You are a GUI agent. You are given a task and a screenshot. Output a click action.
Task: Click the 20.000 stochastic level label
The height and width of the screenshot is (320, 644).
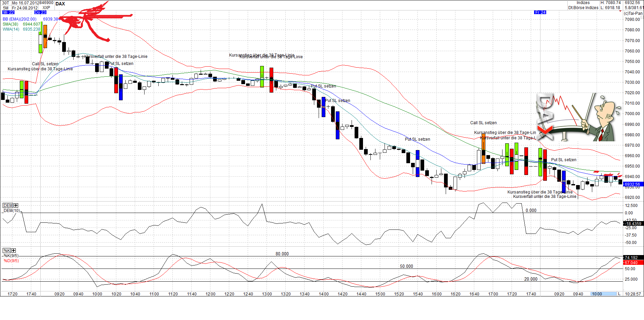tap(531, 279)
